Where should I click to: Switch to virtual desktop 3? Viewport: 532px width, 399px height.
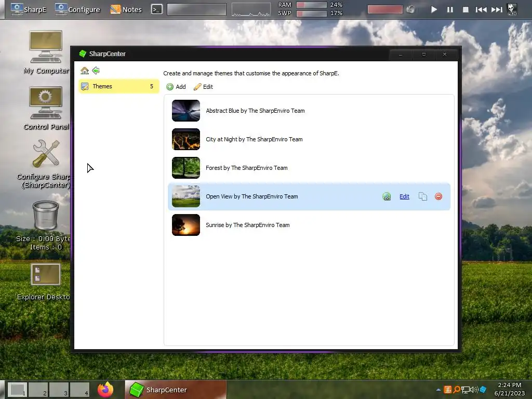point(59,390)
